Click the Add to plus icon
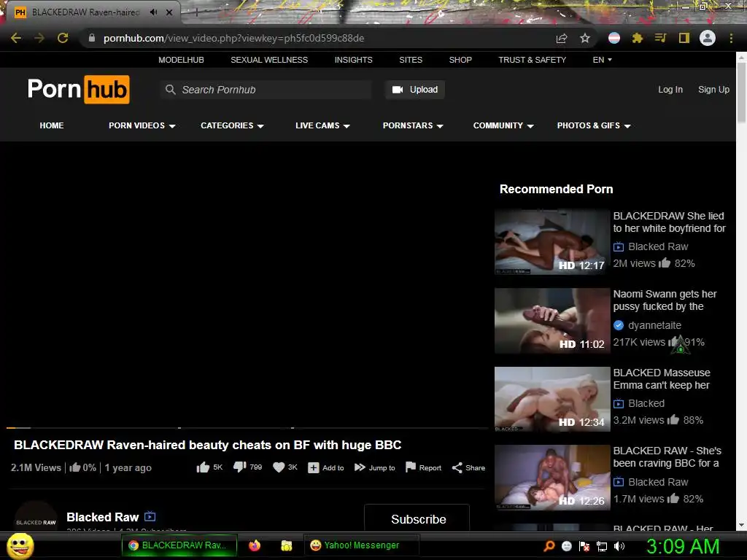 pos(313,467)
